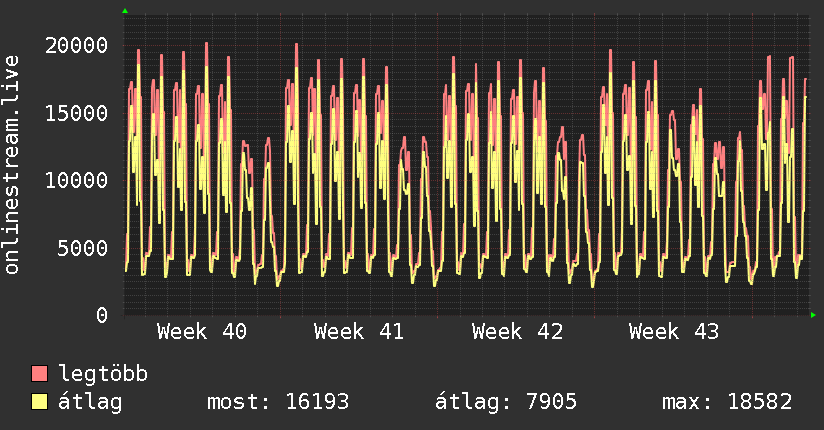Click the green arrow atop y-axis
Viewport: 824px width, 430px height.
125,11
